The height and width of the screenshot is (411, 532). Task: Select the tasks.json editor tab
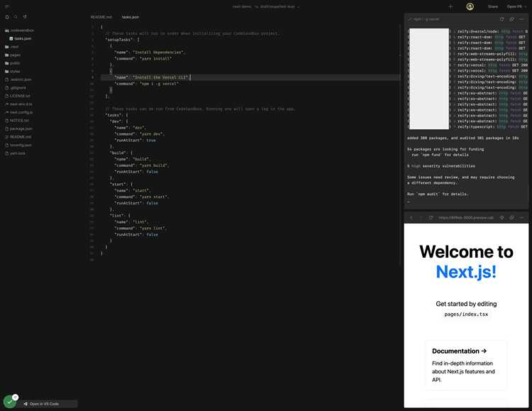[x=131, y=17]
